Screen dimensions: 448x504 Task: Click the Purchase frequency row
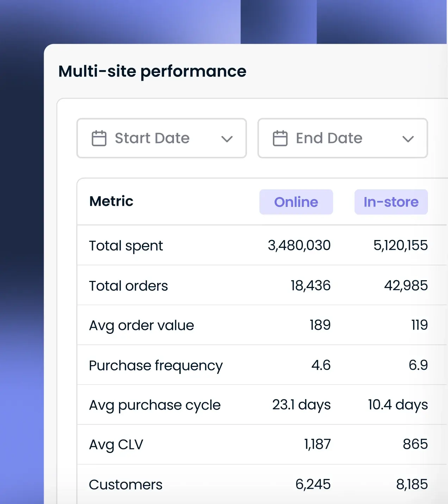tap(156, 365)
